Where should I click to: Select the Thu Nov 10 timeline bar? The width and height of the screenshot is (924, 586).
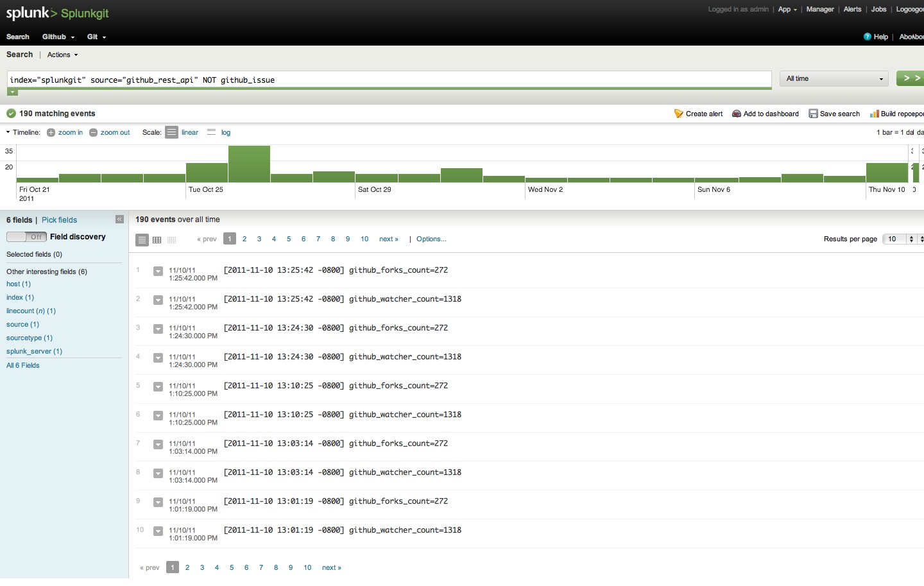[x=887, y=173]
